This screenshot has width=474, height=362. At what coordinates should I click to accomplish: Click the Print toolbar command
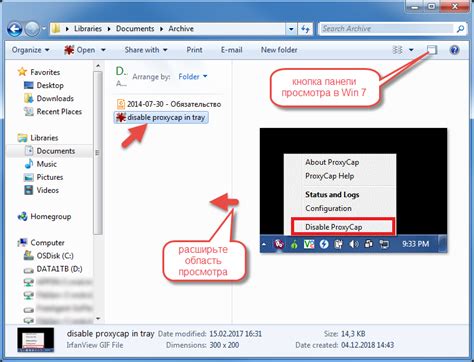194,50
